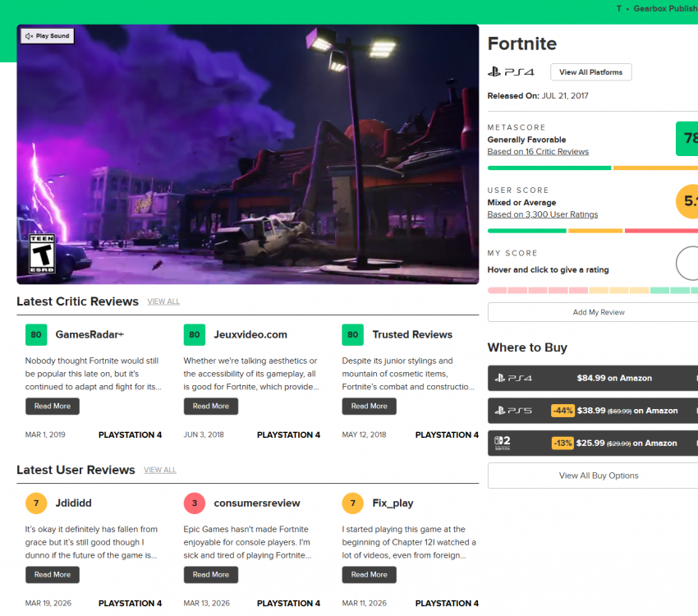Image resolution: width=698 pixels, height=616 pixels.
Task: Click PLAYSTATION 4 label under consumersreview review
Action: [x=288, y=604]
